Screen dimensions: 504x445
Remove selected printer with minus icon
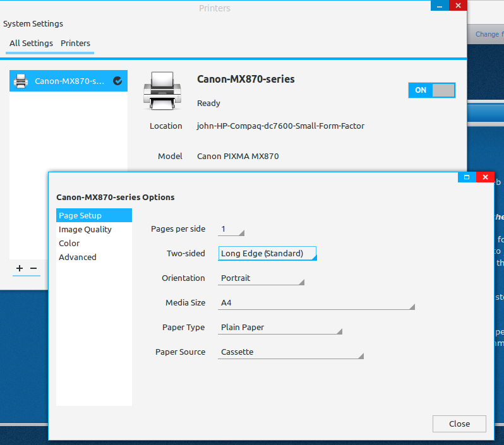click(34, 268)
